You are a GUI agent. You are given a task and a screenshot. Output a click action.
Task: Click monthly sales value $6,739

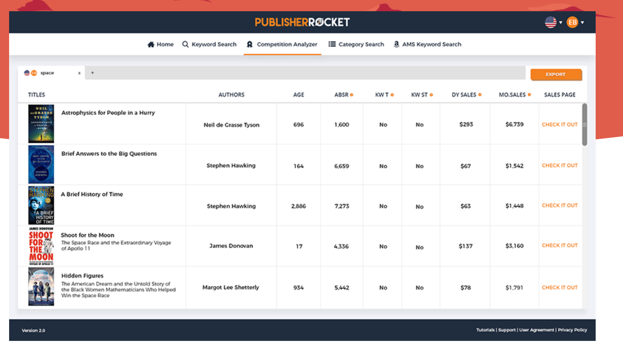[x=514, y=125]
